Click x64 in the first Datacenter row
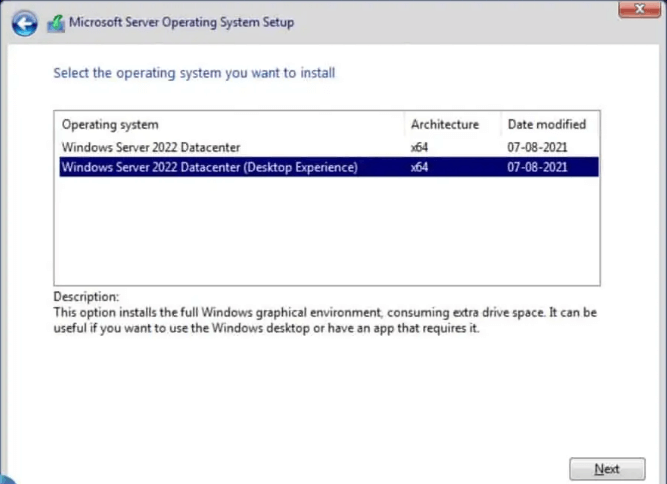667x484 pixels. pyautogui.click(x=419, y=148)
